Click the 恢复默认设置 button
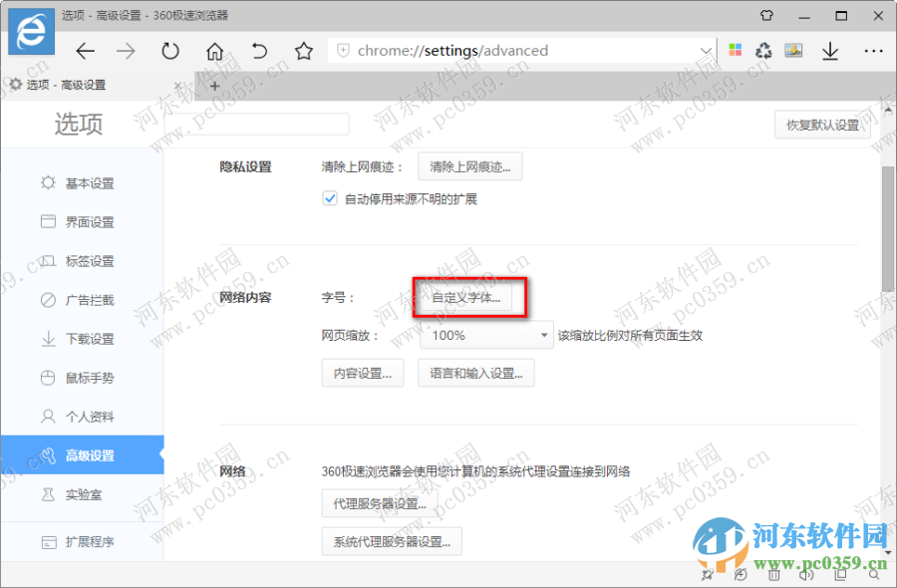This screenshot has width=897, height=588. click(x=821, y=124)
